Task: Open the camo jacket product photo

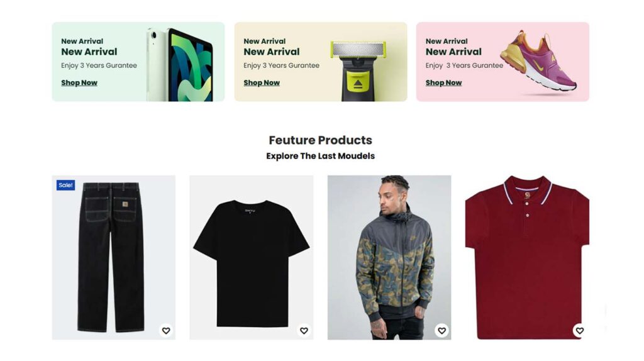Action: 389,257
